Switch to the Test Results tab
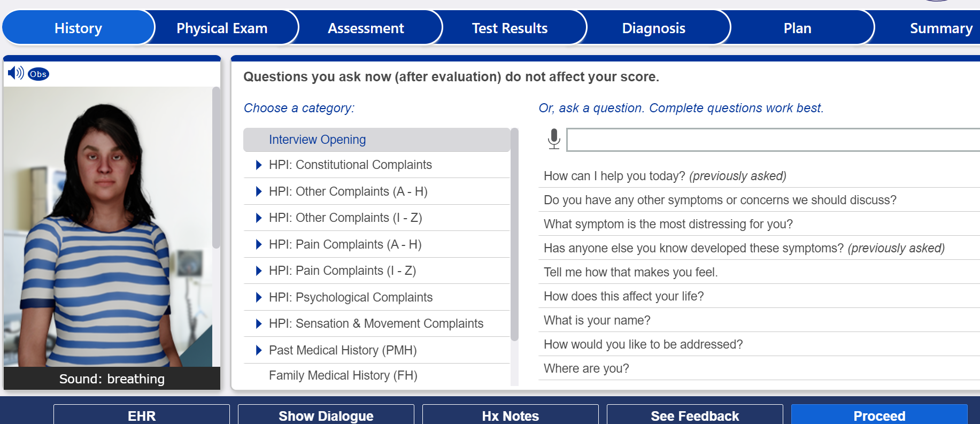This screenshot has width=980, height=424. (509, 28)
